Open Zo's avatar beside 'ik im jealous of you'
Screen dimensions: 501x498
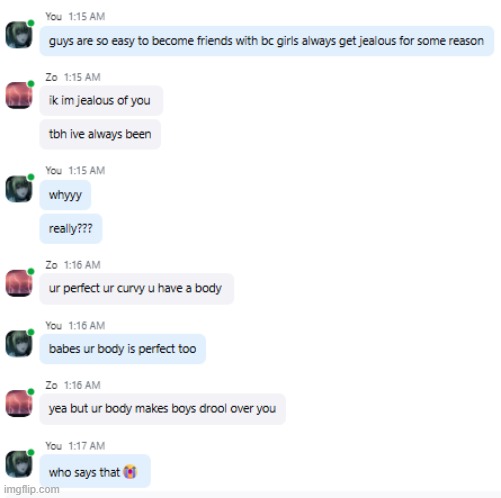coord(19,95)
